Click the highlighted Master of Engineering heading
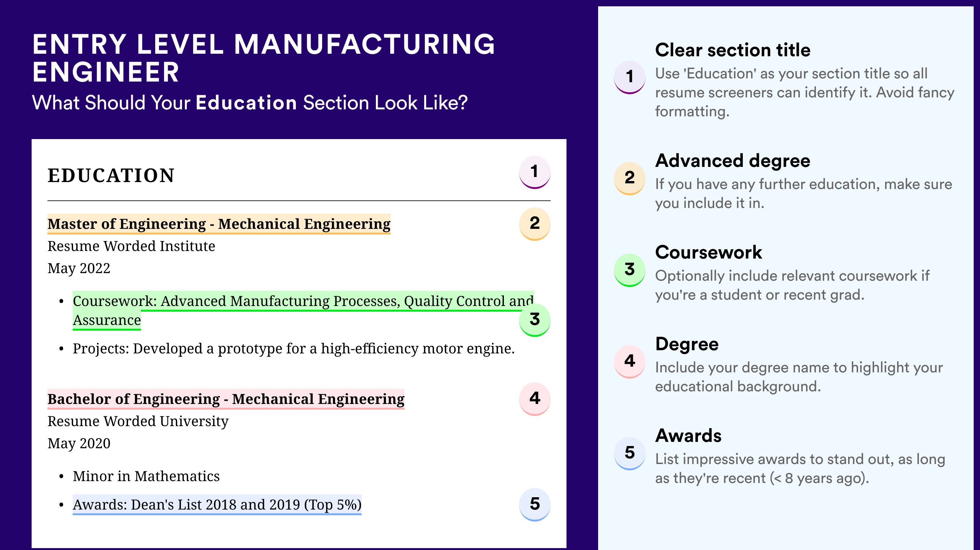 (x=219, y=224)
